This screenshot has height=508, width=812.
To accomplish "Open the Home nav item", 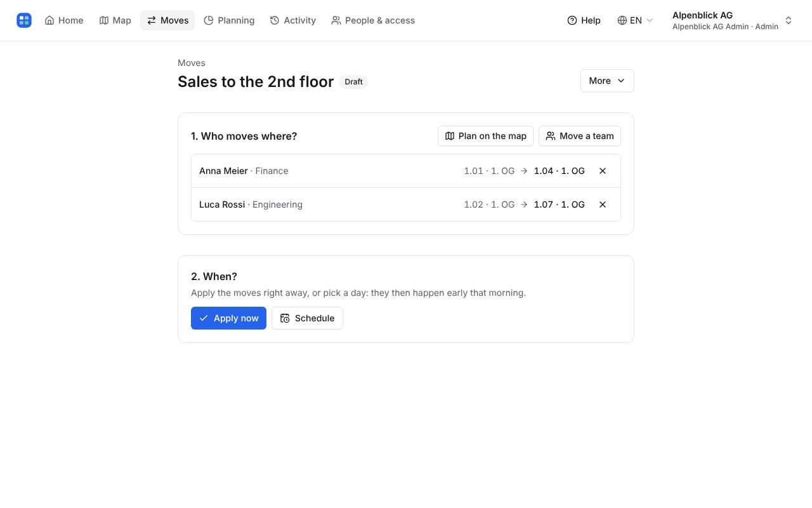I will (64, 20).
